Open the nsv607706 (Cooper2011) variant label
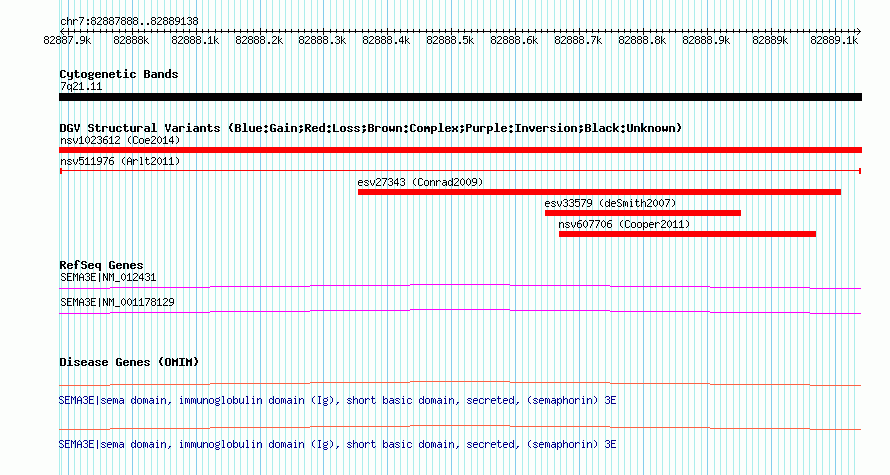The image size is (890, 475). click(624, 224)
